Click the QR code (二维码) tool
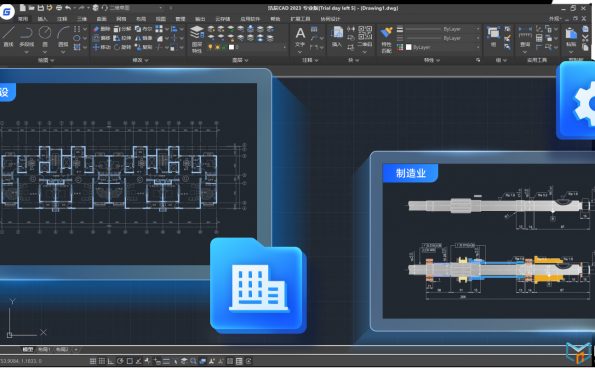595x370 pixels. 365,36
